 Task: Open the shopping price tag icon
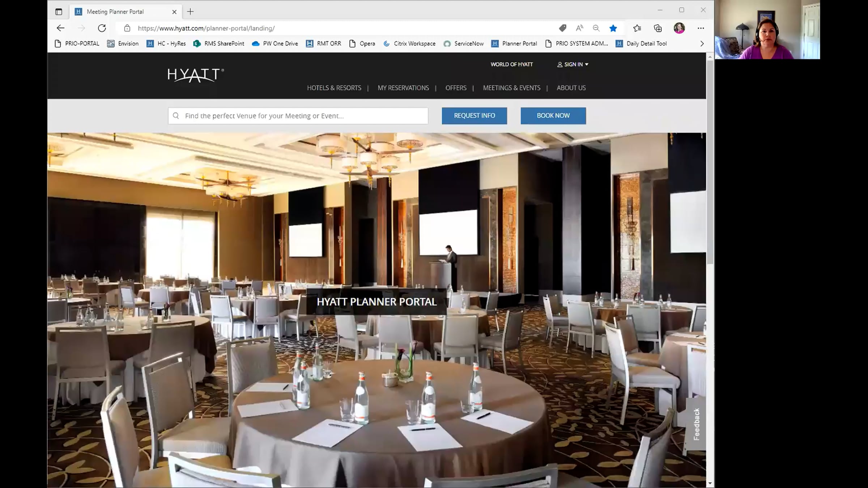[x=562, y=28]
